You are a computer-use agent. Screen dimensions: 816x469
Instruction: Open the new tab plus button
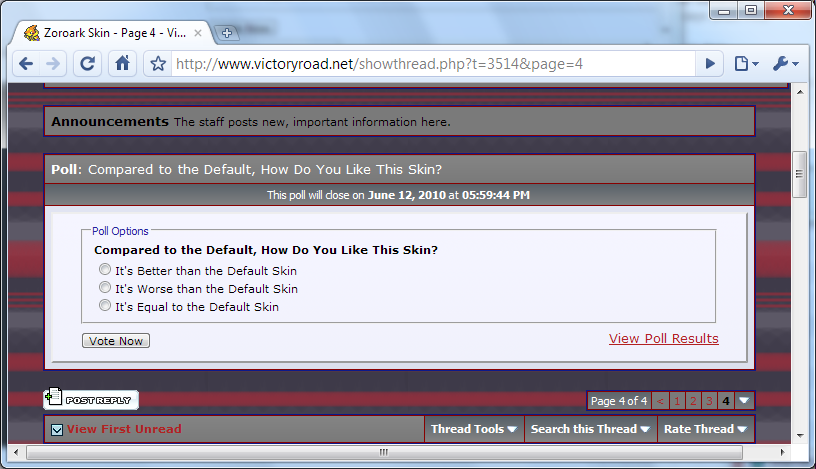[x=227, y=33]
